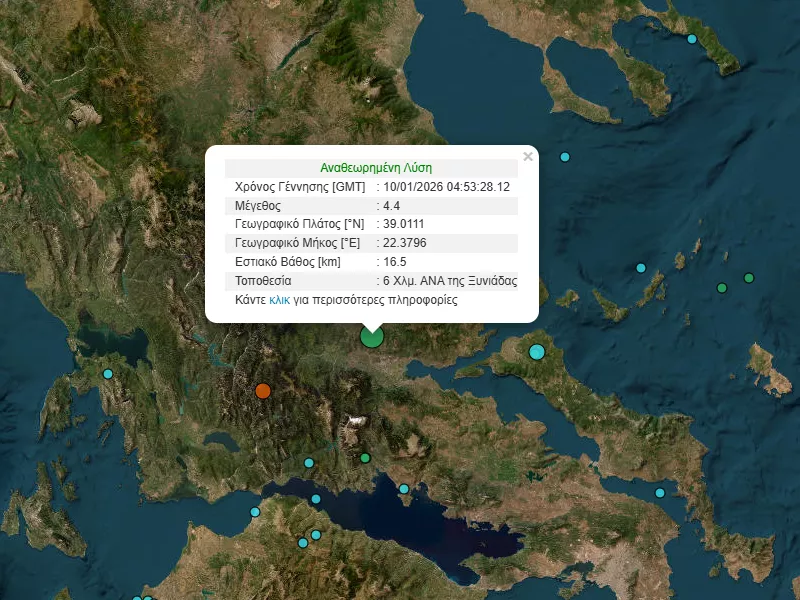
Task: Click the rightmost green earthquake marker
Action: [x=748, y=278]
